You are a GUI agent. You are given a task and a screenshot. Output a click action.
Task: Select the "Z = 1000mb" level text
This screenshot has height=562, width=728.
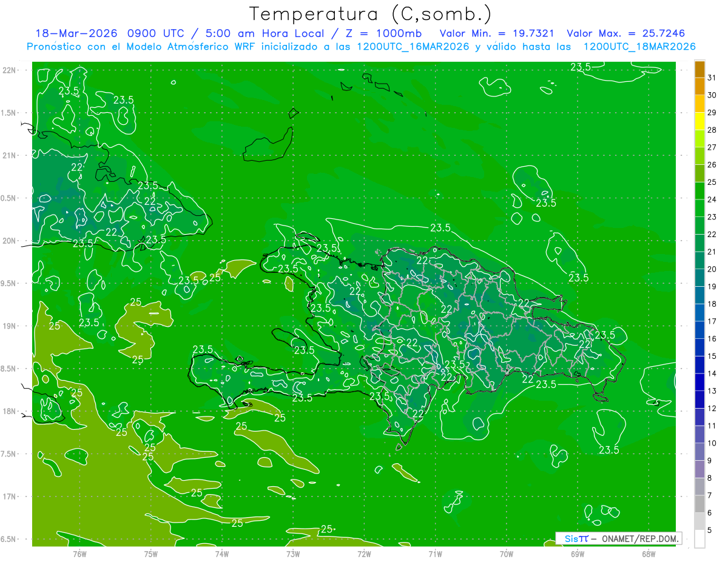point(383,33)
